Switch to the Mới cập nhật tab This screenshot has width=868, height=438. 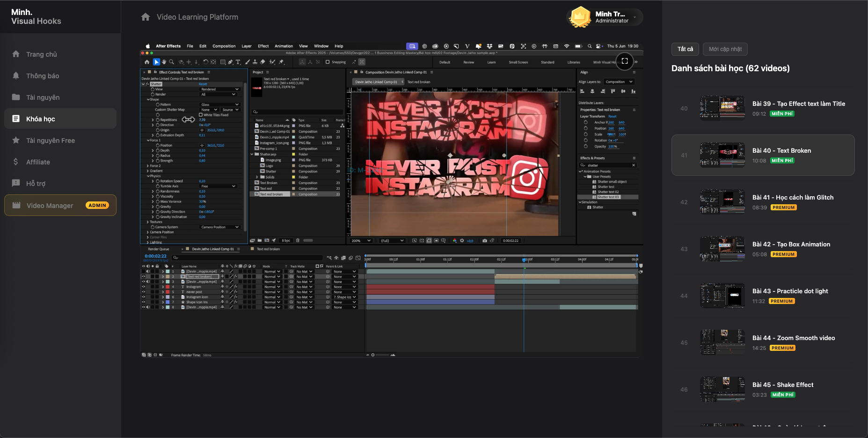pyautogui.click(x=725, y=49)
